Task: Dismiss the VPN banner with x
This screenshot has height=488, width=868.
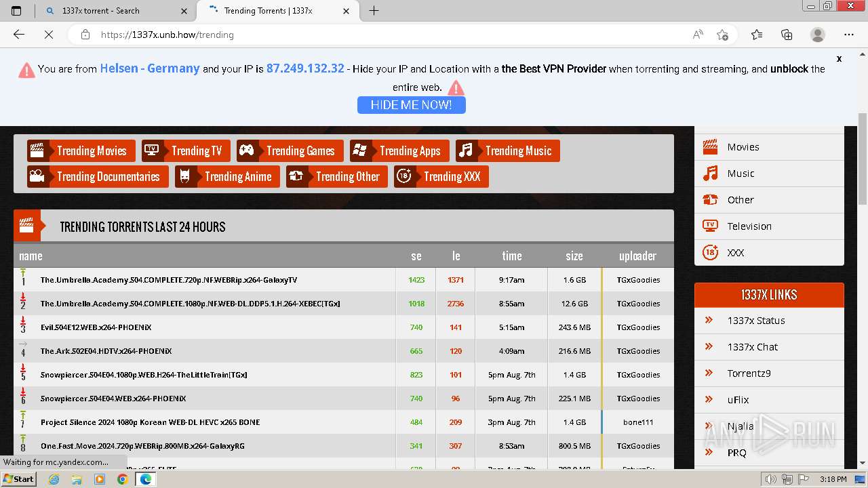Action: point(839,59)
